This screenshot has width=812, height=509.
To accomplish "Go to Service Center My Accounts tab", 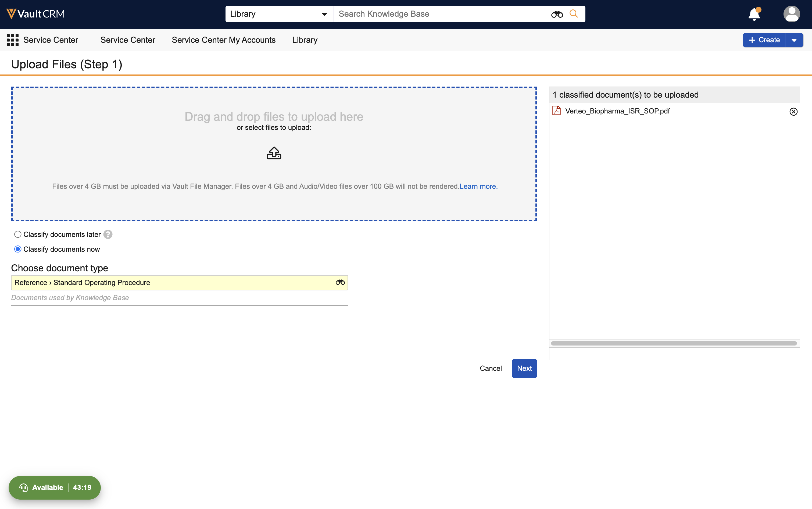I will (223, 40).
